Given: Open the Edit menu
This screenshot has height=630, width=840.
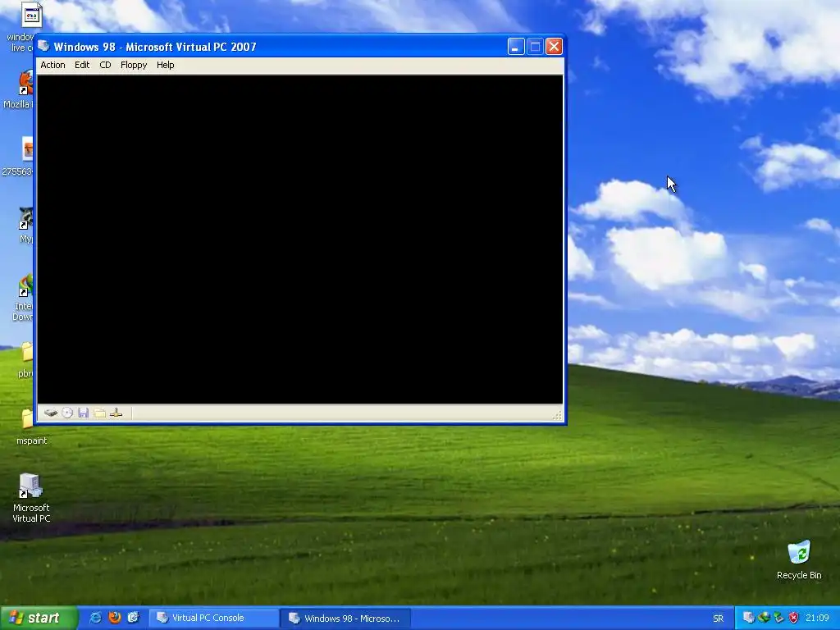Looking at the screenshot, I should [x=82, y=65].
